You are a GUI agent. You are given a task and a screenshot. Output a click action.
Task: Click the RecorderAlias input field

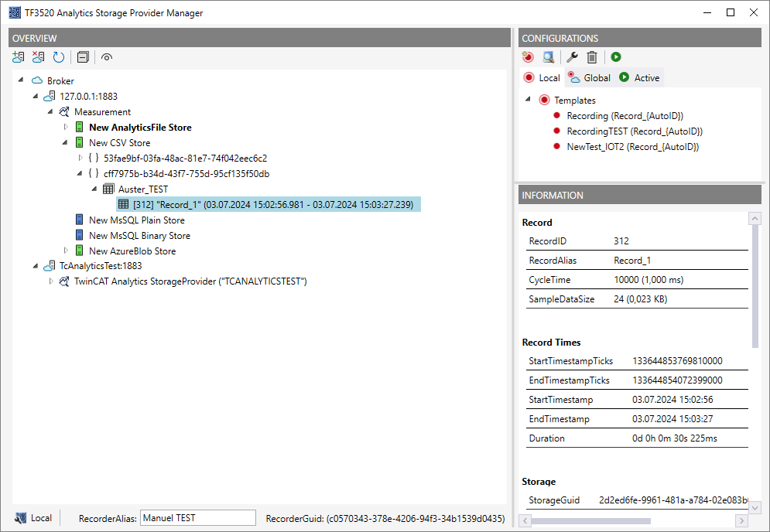[x=198, y=518]
